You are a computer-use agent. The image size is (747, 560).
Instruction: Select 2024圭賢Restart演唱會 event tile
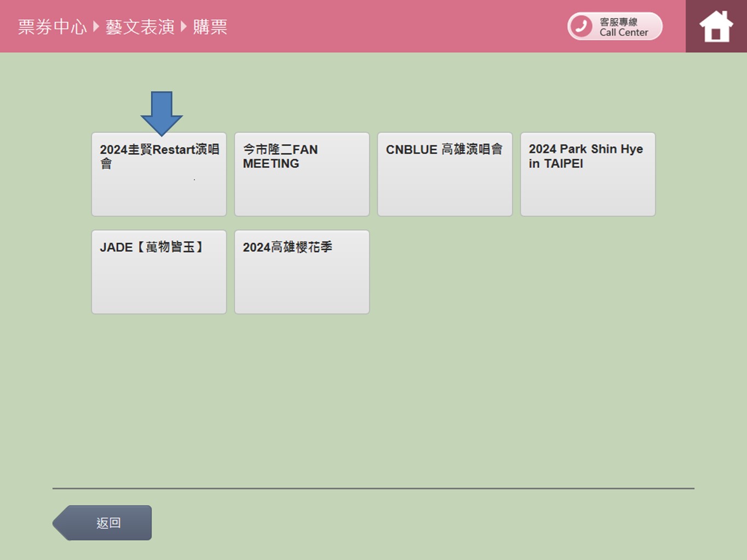pos(159,174)
